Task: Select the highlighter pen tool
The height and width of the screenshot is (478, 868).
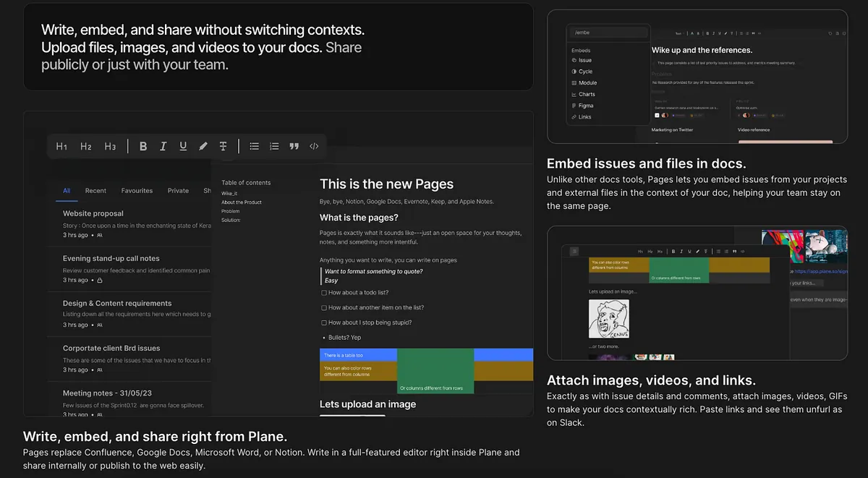Action: pos(203,146)
